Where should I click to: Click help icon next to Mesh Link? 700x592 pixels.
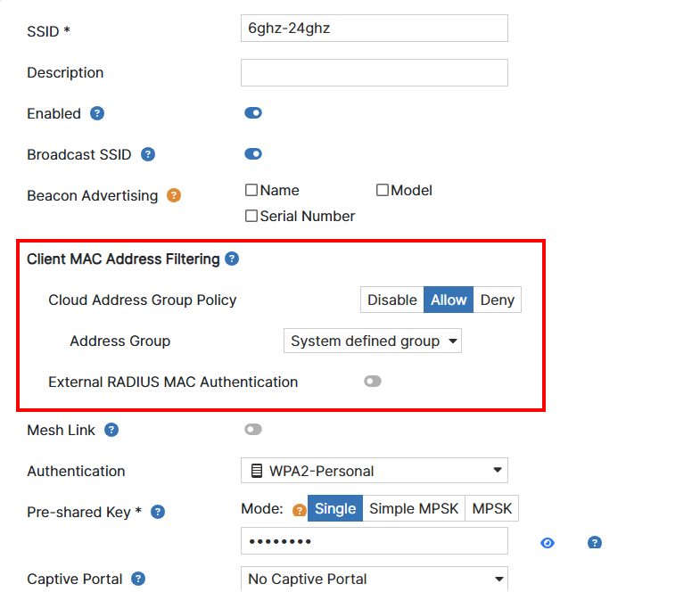[x=111, y=430]
